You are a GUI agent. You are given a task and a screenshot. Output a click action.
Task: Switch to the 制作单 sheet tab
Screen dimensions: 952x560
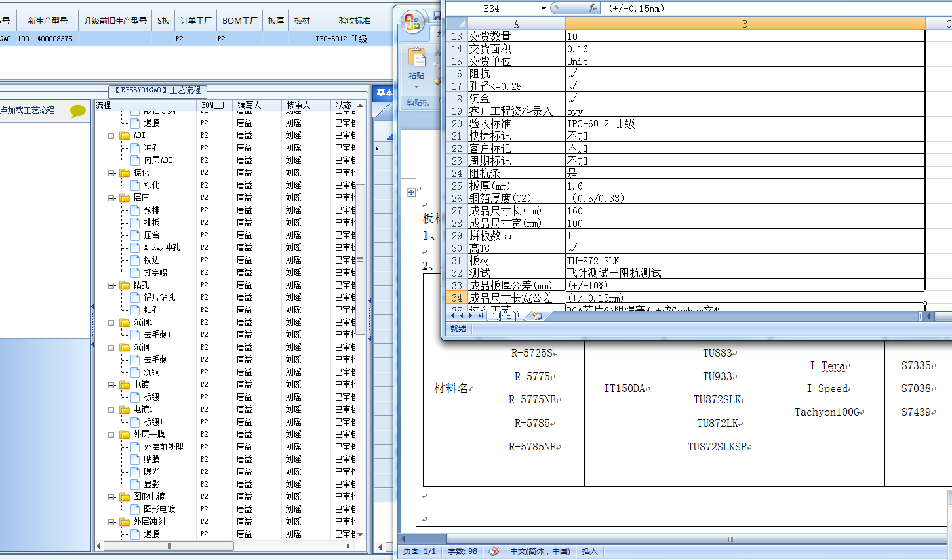[506, 316]
